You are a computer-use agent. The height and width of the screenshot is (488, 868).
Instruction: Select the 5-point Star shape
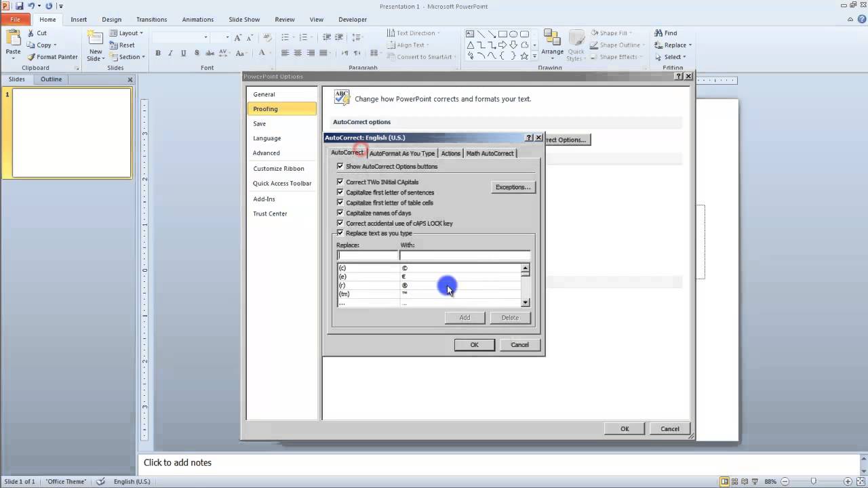point(524,56)
